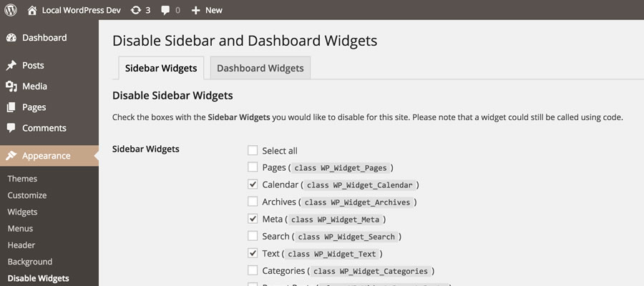644x286 pixels.
Task: Go to the Customize submenu item
Action: [27, 195]
